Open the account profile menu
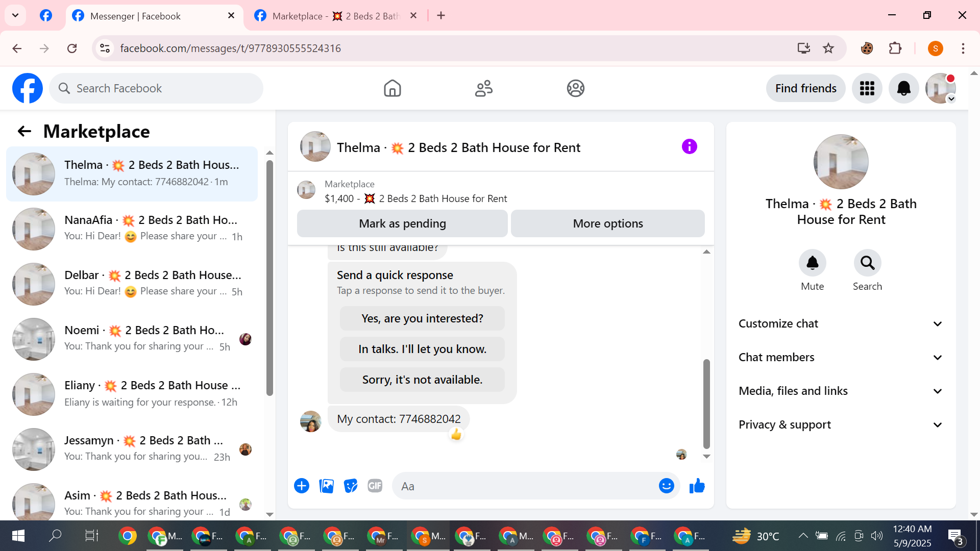The image size is (980, 551). pyautogui.click(x=941, y=88)
